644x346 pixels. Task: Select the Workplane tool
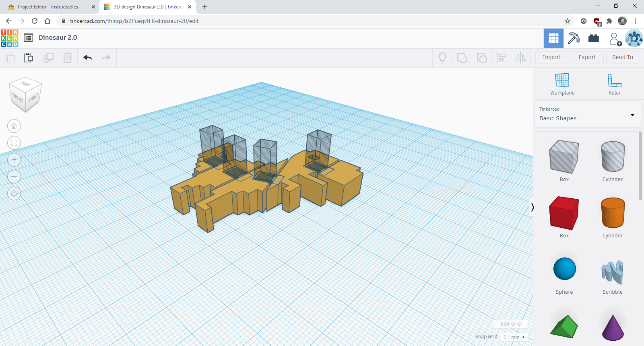(x=562, y=84)
